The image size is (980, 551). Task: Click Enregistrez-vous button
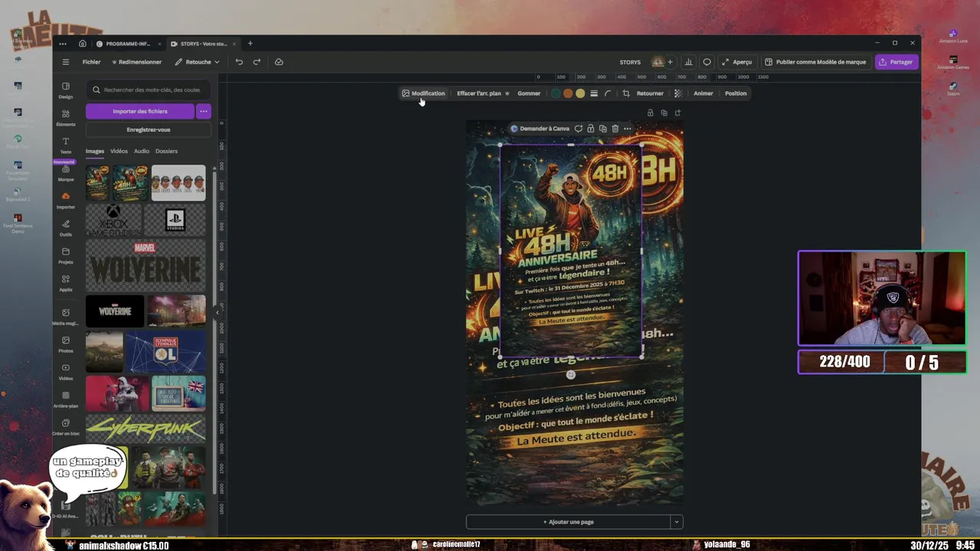click(x=149, y=129)
